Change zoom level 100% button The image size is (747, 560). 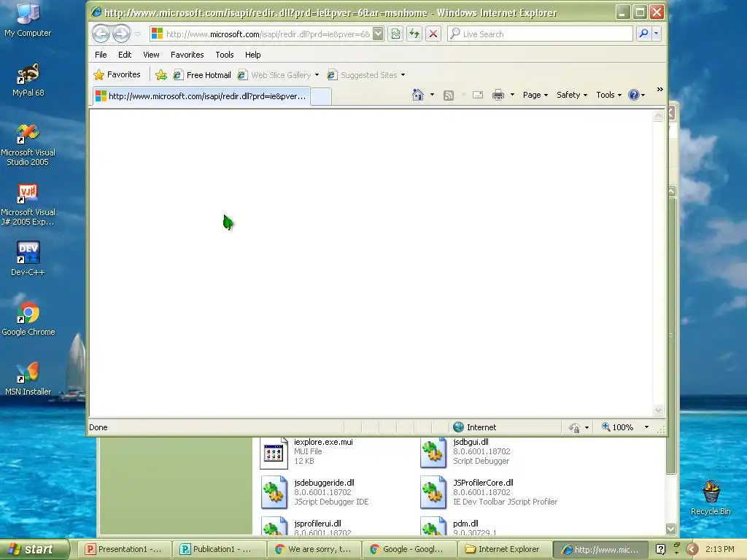[618, 427]
